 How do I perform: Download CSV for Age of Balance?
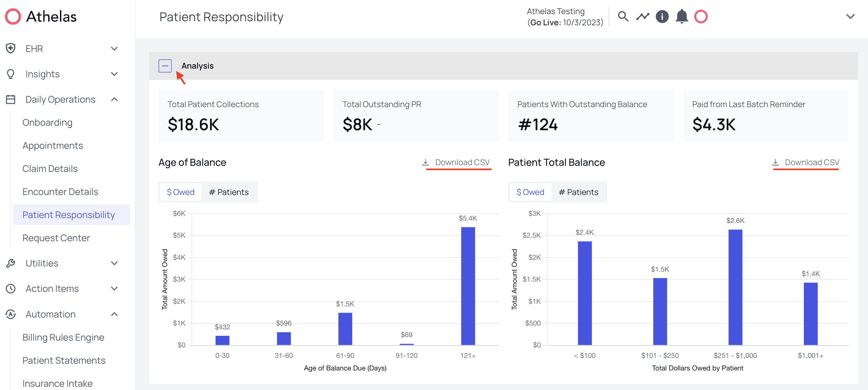click(456, 163)
